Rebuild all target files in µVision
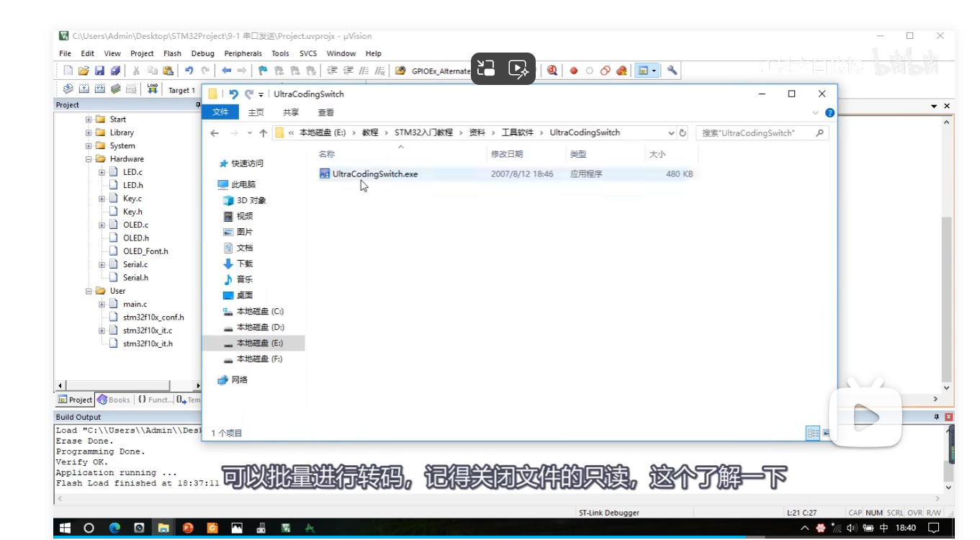980x540 pixels. pyautogui.click(x=99, y=89)
